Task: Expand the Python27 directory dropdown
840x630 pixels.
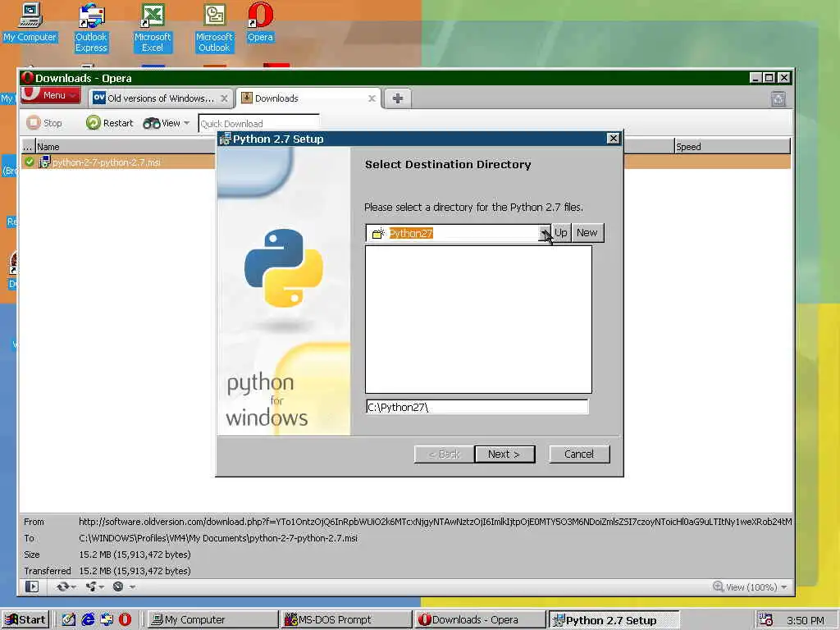Action: click(545, 233)
